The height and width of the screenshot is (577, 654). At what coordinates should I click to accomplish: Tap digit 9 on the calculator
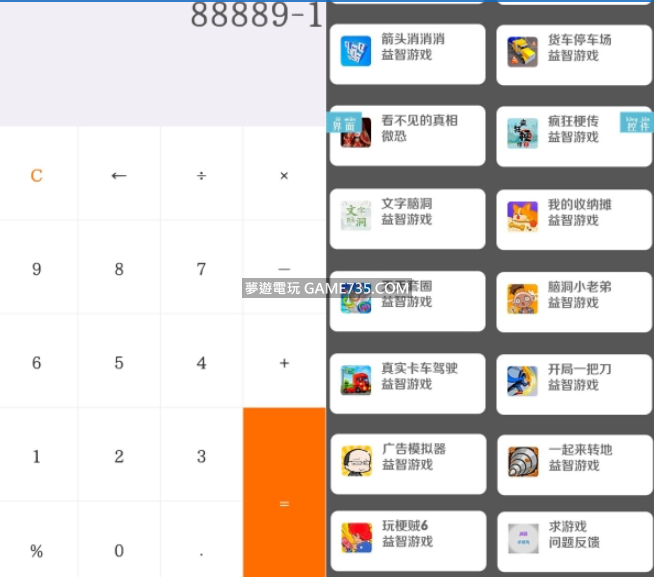tap(37, 269)
